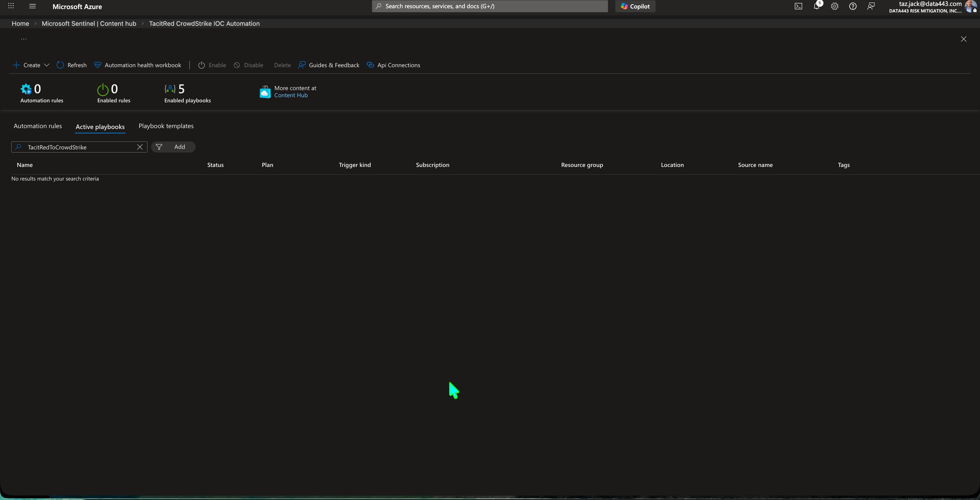980x500 pixels.
Task: Open the Create dropdown
Action: tap(30, 65)
